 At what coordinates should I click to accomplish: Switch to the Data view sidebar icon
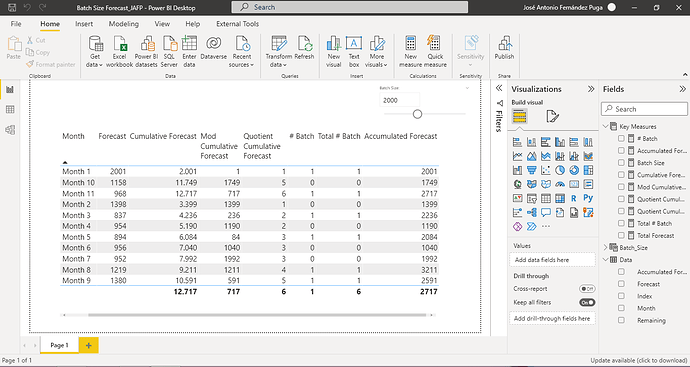[10, 110]
